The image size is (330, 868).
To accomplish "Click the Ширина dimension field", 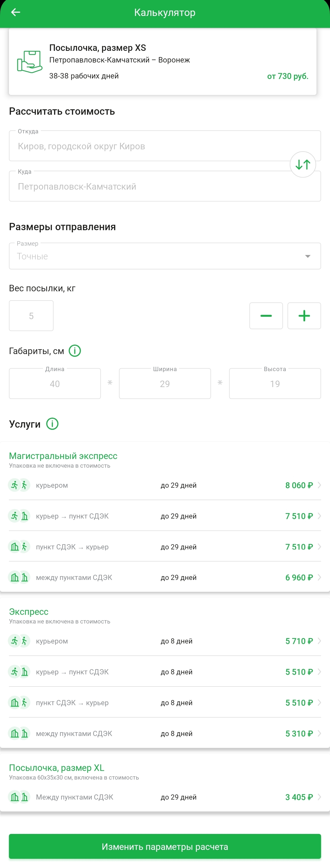I will tap(165, 384).
